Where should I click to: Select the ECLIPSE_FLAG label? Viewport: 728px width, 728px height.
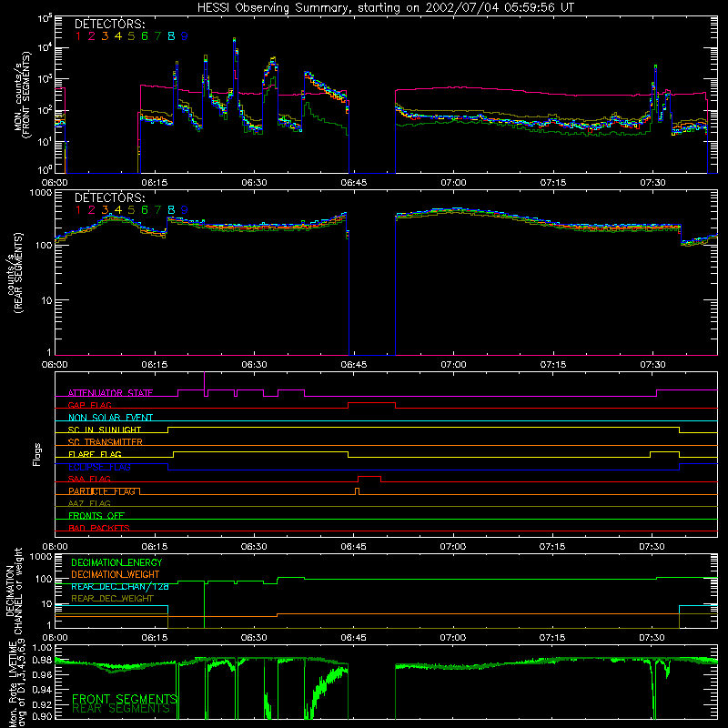[x=99, y=467]
